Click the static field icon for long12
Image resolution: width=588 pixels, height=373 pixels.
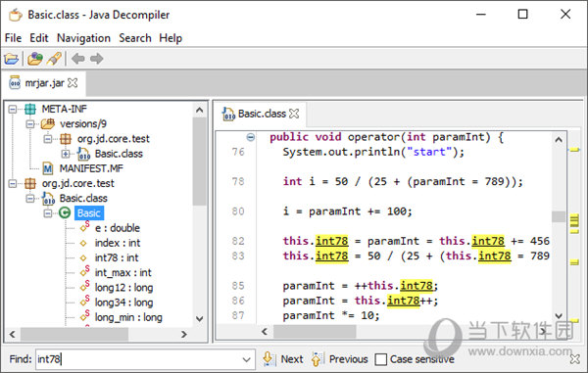84,287
